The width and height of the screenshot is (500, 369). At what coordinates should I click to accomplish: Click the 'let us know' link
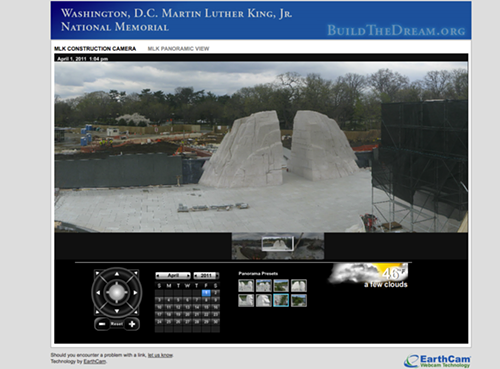160,355
